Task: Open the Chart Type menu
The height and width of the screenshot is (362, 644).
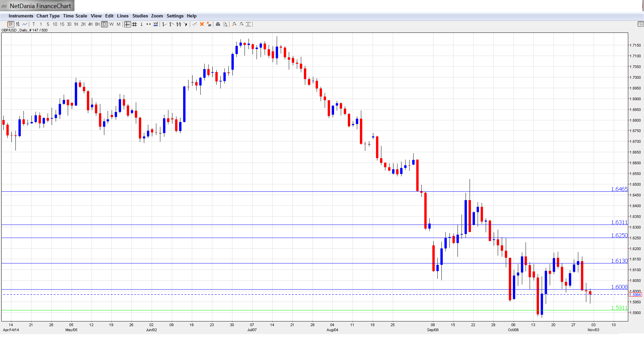Action: click(48, 16)
